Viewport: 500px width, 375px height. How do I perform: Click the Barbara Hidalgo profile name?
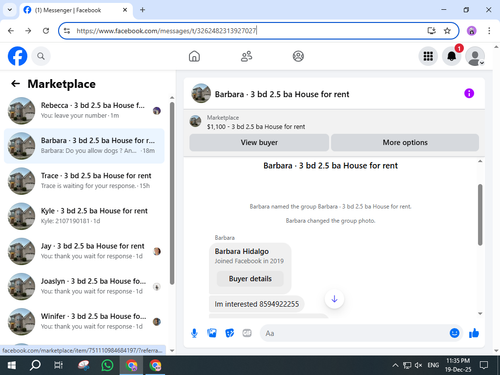tap(242, 251)
